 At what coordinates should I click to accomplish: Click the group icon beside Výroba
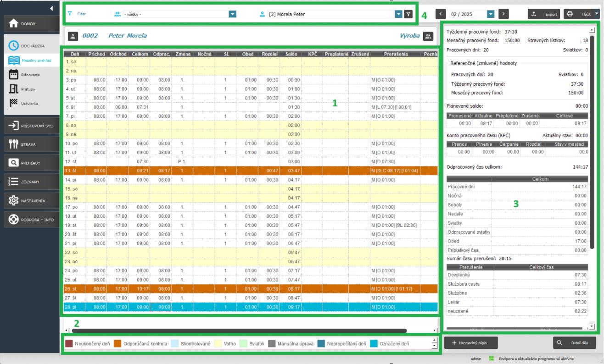(x=428, y=36)
